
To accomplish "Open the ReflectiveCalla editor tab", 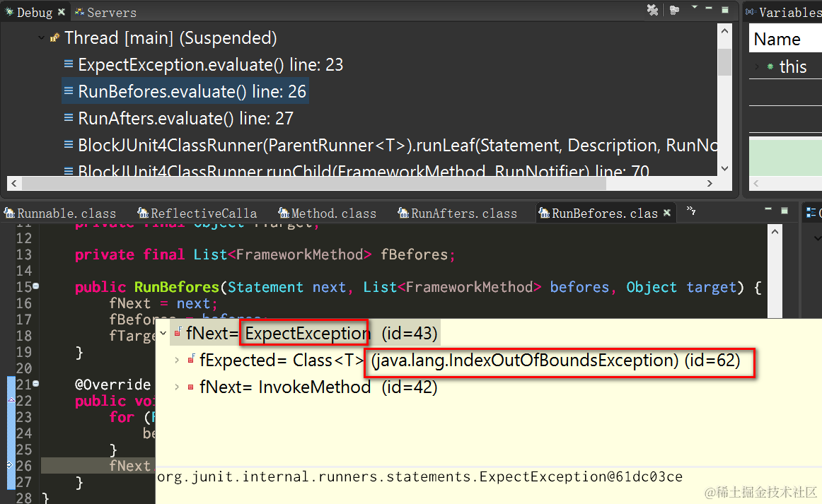I will click(x=197, y=213).
